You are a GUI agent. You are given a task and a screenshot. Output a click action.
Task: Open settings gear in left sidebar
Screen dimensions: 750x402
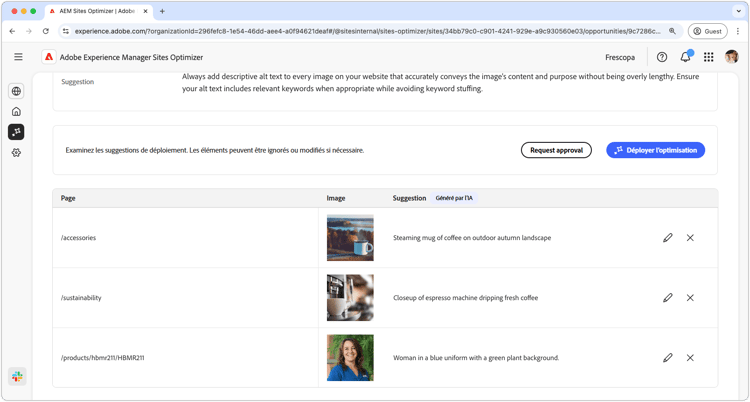click(x=16, y=153)
